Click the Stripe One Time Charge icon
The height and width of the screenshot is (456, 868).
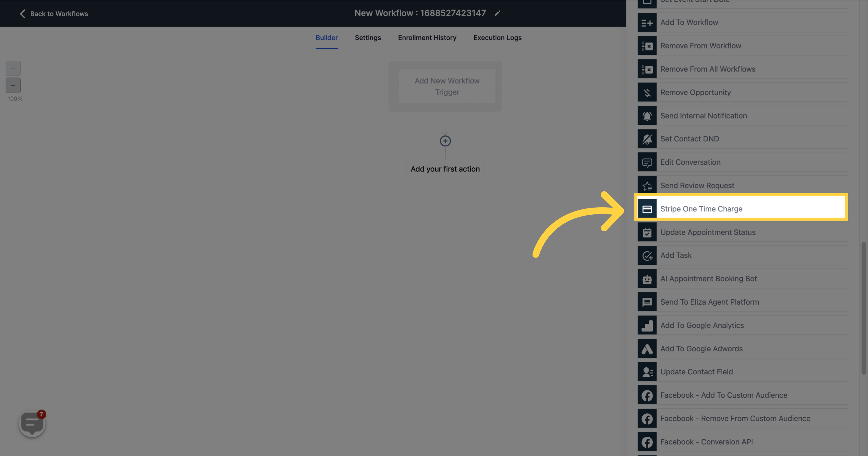click(x=647, y=208)
